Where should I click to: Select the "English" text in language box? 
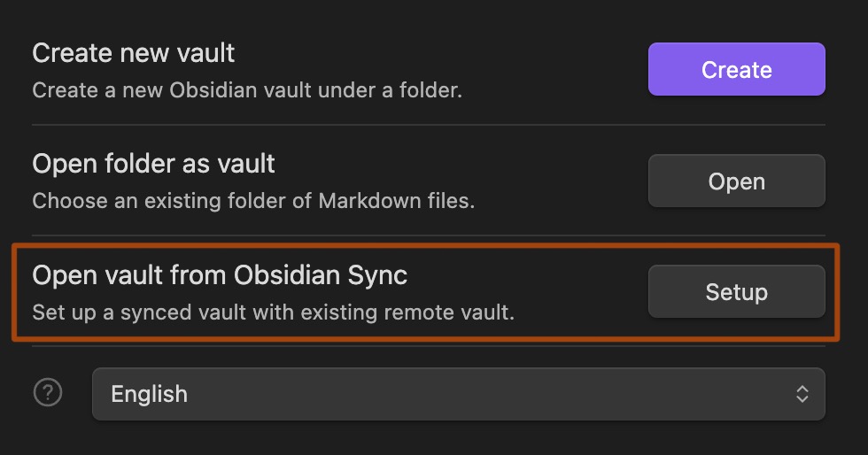click(x=149, y=394)
